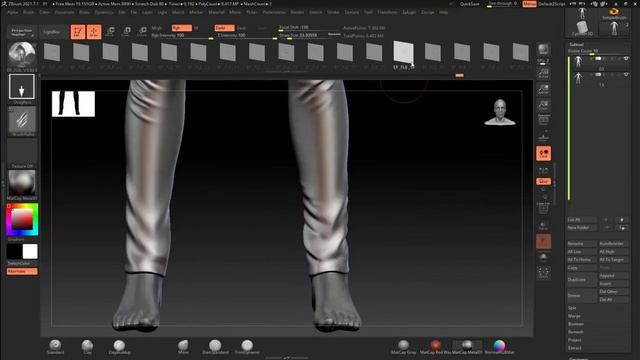Click QuickSave button
Viewport: 640px width, 360px height.
pos(470,4)
